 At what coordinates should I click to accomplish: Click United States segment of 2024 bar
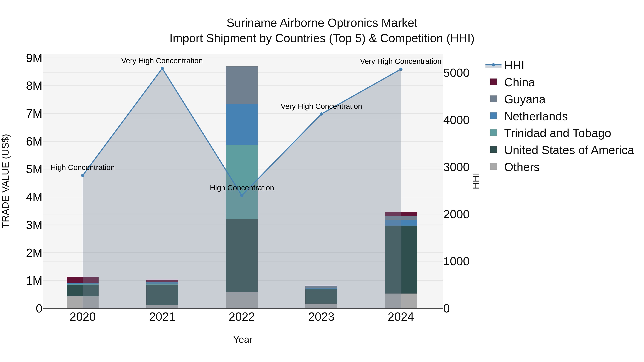pyautogui.click(x=401, y=260)
